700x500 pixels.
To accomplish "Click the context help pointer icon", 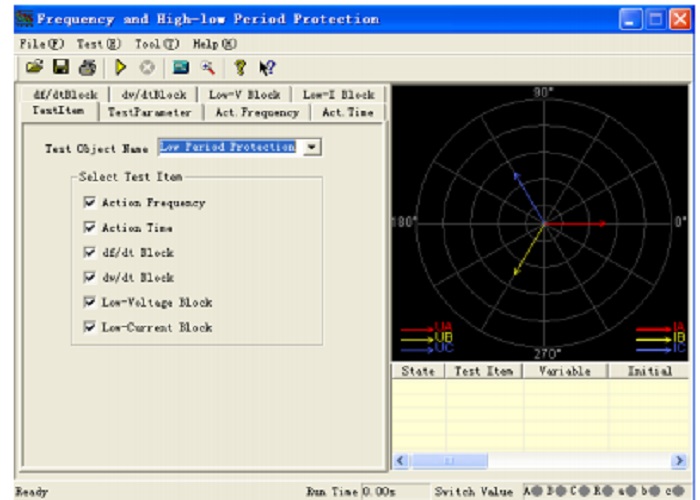I will pos(267,68).
